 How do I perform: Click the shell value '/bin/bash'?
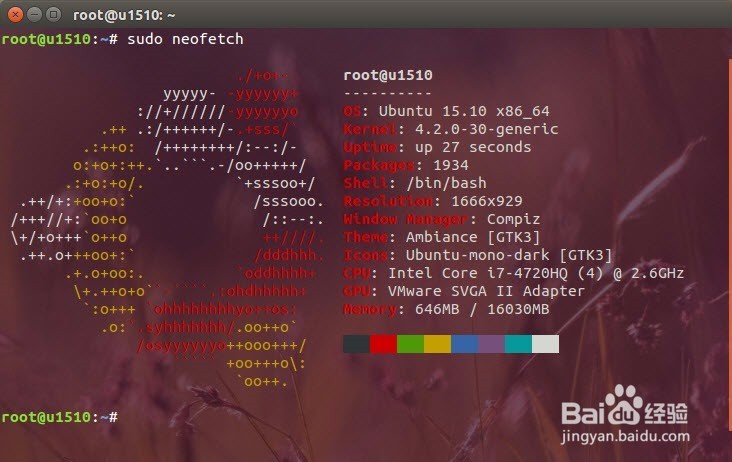[446, 183]
